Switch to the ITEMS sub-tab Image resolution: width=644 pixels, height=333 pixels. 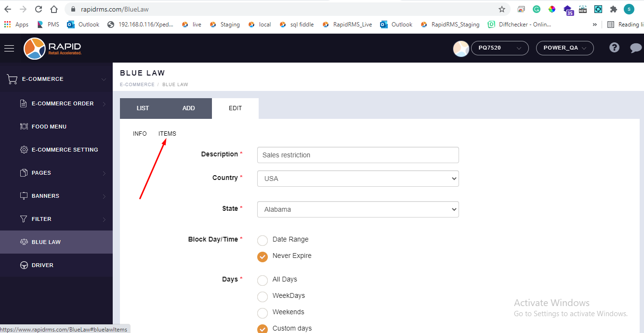click(x=167, y=134)
